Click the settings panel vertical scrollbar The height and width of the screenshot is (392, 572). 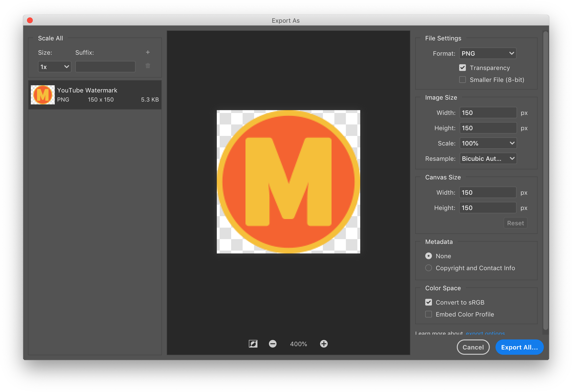tap(546, 181)
